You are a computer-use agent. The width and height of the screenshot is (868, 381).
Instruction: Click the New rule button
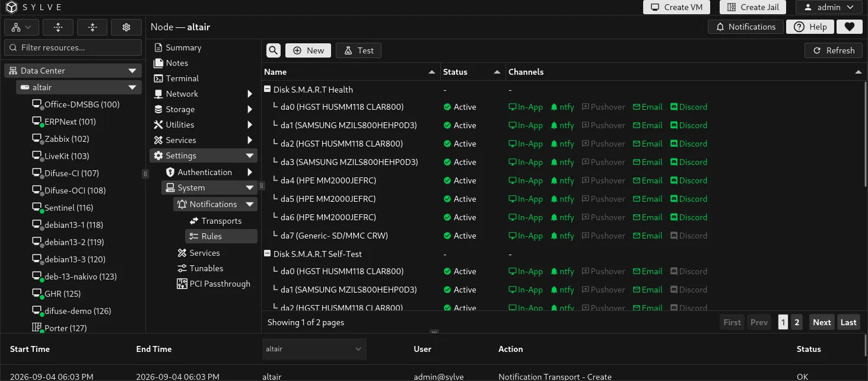[308, 50]
